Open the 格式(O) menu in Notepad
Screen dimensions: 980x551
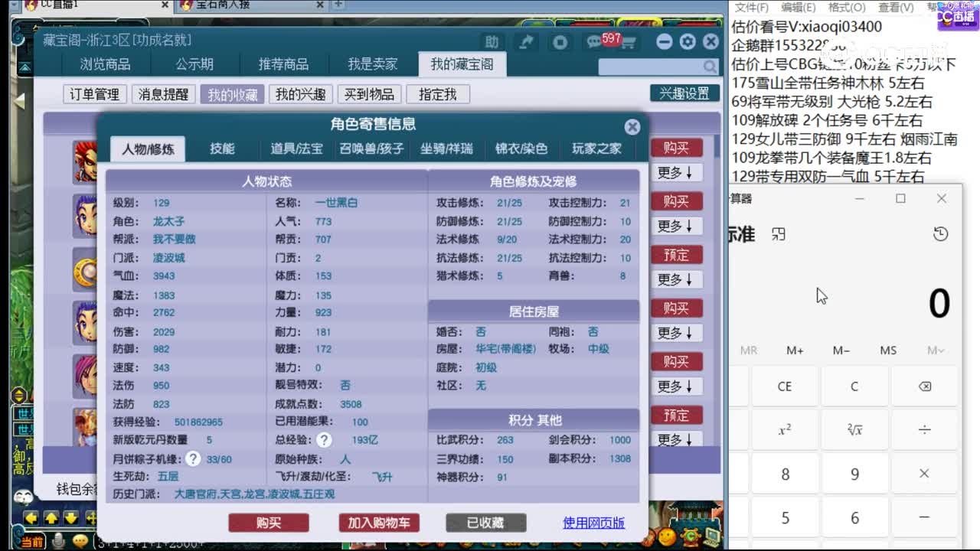pos(846,7)
